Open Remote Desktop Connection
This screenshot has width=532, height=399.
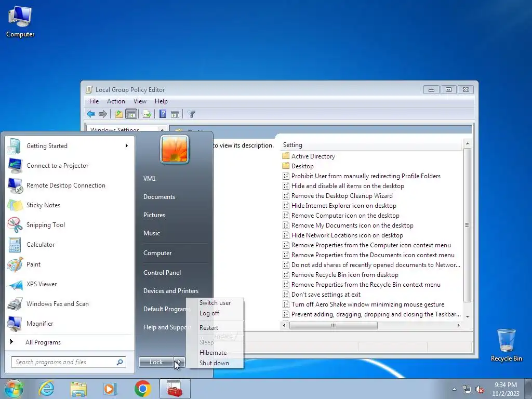tap(70, 185)
